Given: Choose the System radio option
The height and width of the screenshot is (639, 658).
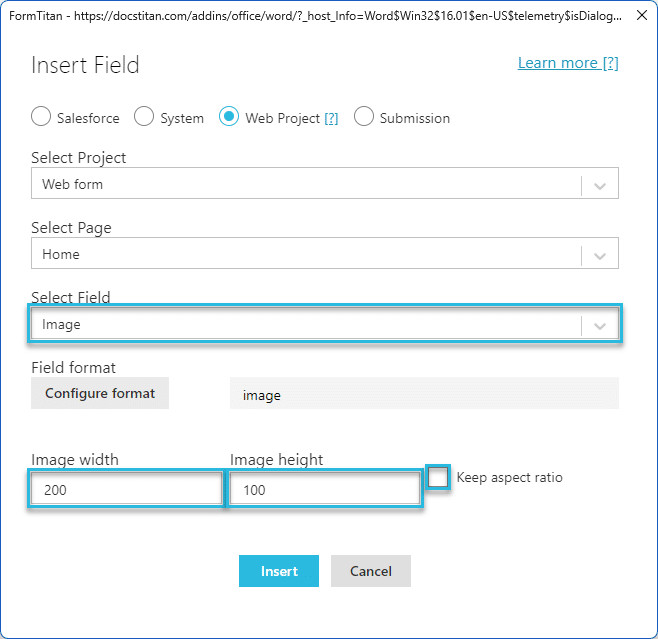Looking at the screenshot, I should [x=144, y=117].
